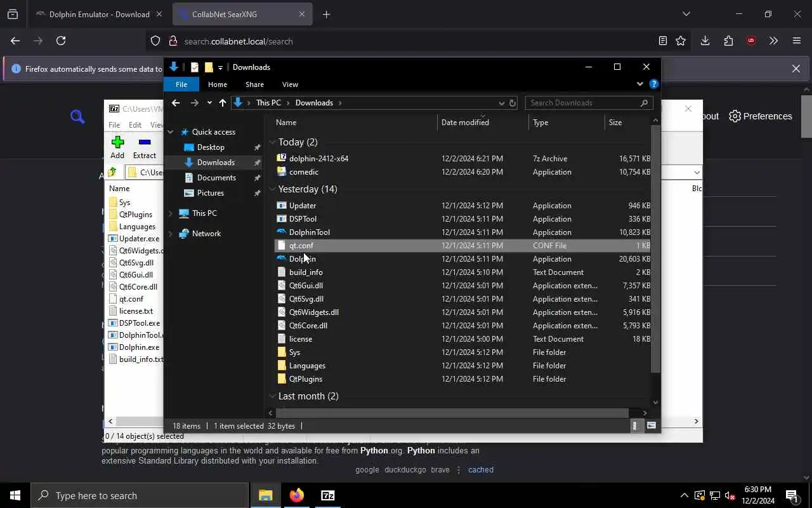This screenshot has height=508, width=812.
Task: Open recent locations dropdown in Explorer
Action: pos(209,103)
